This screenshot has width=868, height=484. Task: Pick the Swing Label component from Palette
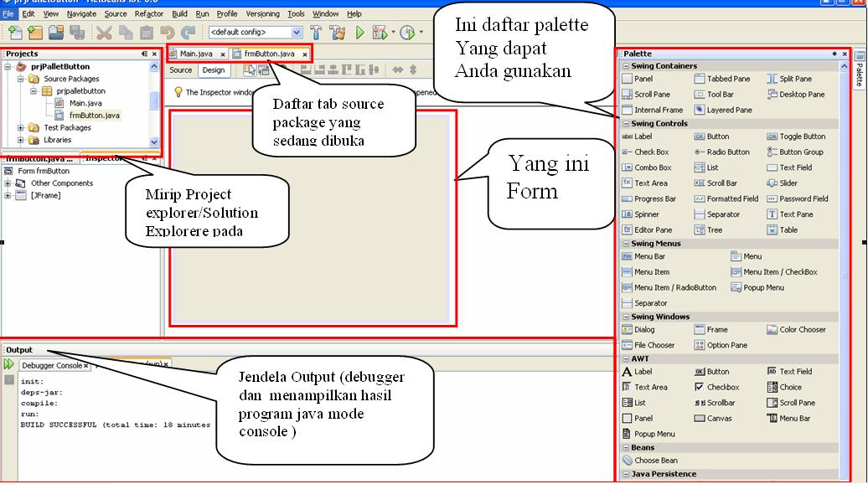click(x=637, y=136)
